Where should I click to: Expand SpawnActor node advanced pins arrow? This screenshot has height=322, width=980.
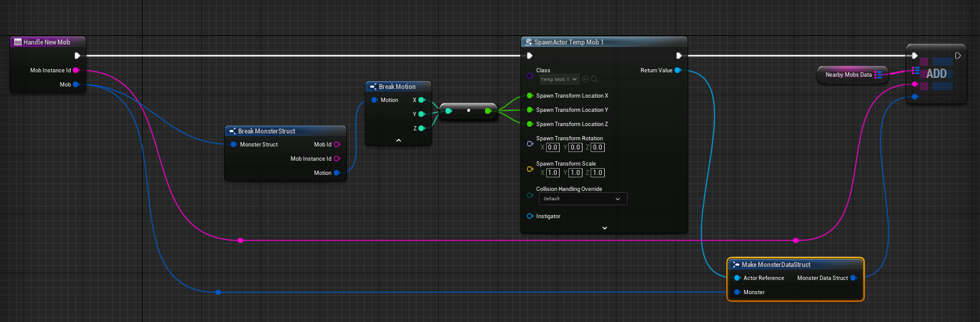[605, 228]
